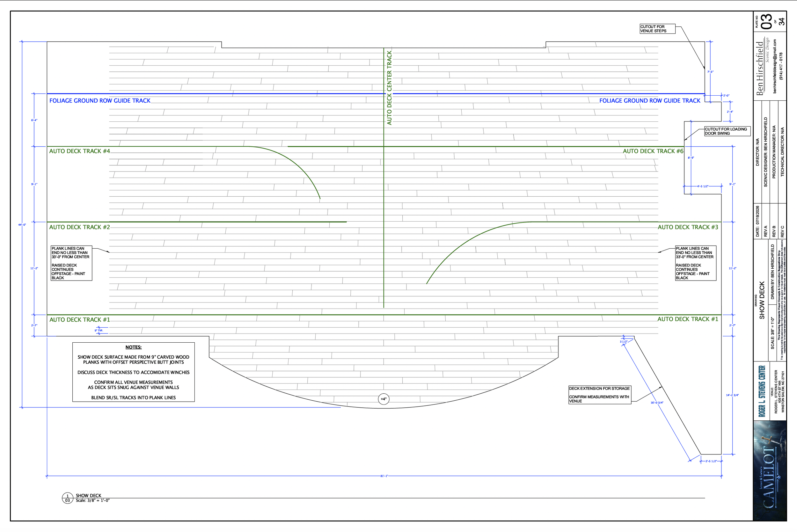Image resolution: width=797 pixels, height=532 pixels.
Task: Click the 2'-4" dimension text
Action: pos(730,112)
